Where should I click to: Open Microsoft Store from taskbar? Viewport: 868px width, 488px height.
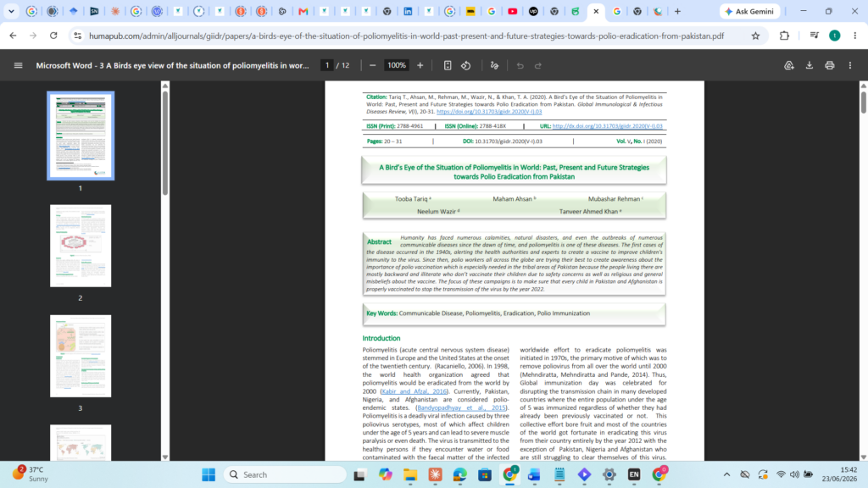484,474
